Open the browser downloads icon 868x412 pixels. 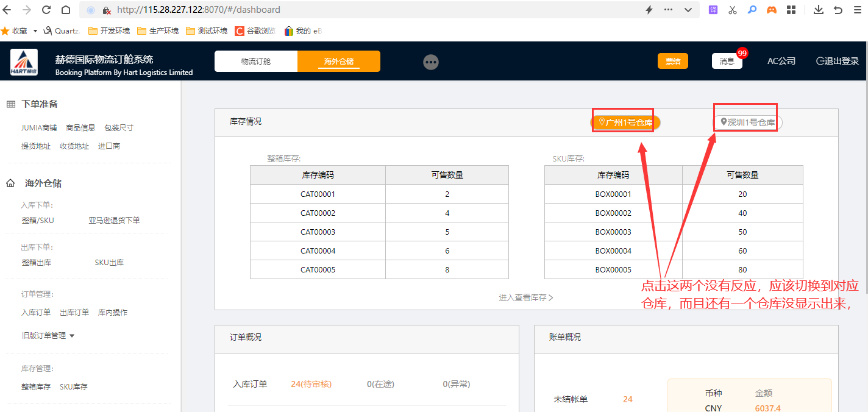point(819,10)
